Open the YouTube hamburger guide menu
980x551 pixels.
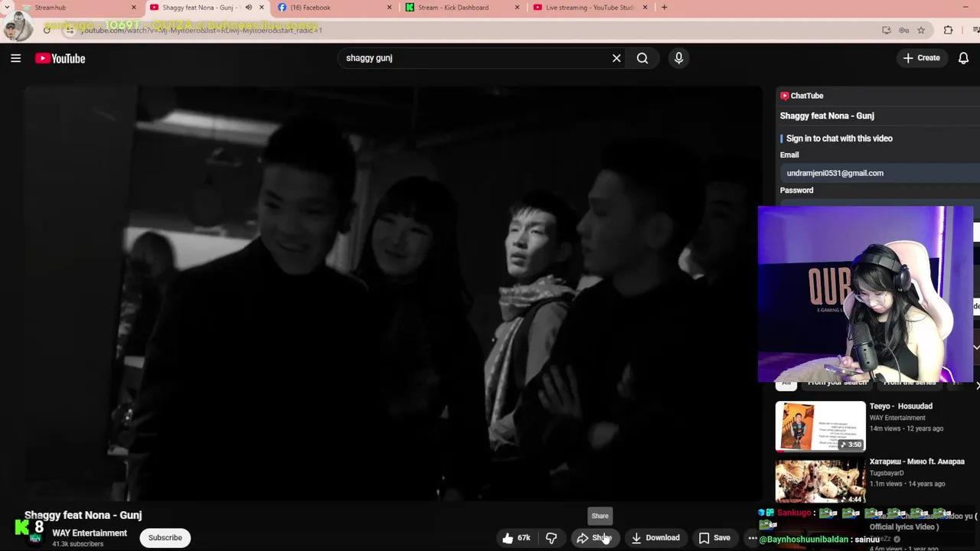(x=15, y=58)
